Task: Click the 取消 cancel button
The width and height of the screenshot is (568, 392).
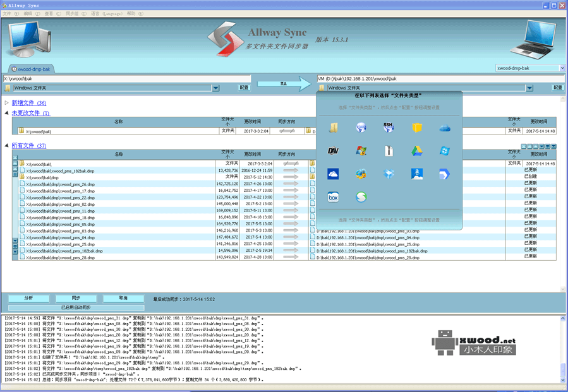Action: (x=123, y=298)
